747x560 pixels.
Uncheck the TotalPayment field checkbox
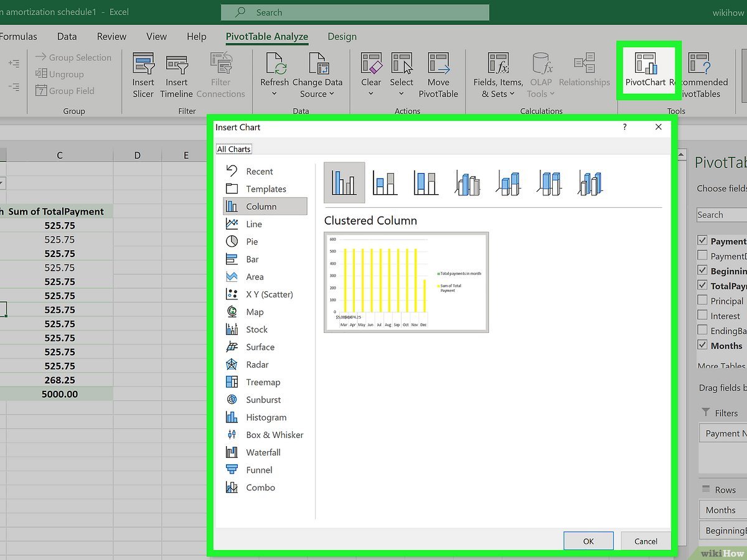coord(703,286)
